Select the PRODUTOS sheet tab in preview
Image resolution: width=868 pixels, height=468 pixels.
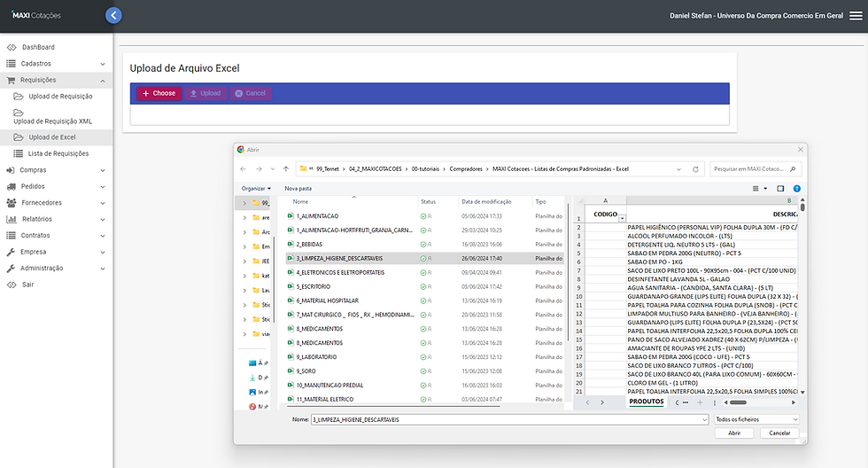coord(646,402)
